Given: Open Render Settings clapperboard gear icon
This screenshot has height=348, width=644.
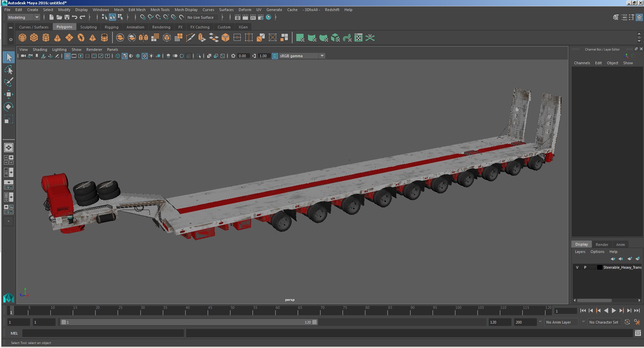Looking at the screenshot, I should coord(261,17).
